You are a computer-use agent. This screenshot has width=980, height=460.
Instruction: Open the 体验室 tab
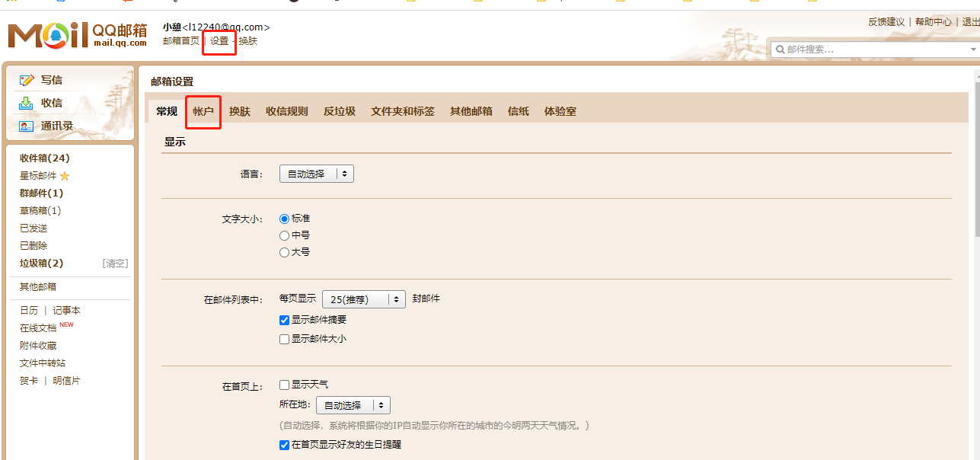560,111
